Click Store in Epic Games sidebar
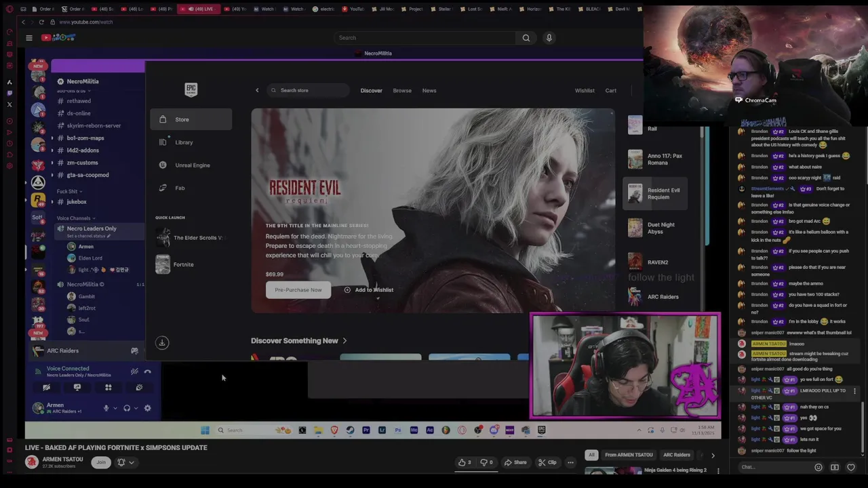The width and height of the screenshot is (868, 488). point(191,119)
